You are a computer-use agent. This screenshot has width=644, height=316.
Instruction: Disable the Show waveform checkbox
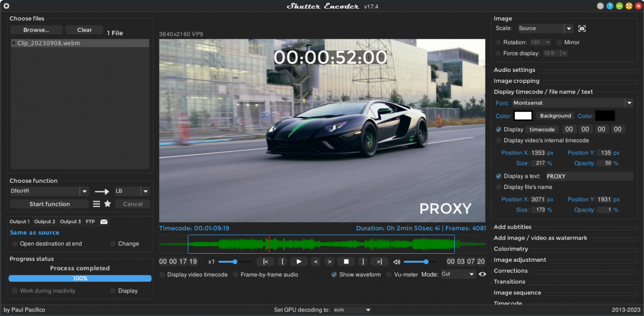(334, 274)
